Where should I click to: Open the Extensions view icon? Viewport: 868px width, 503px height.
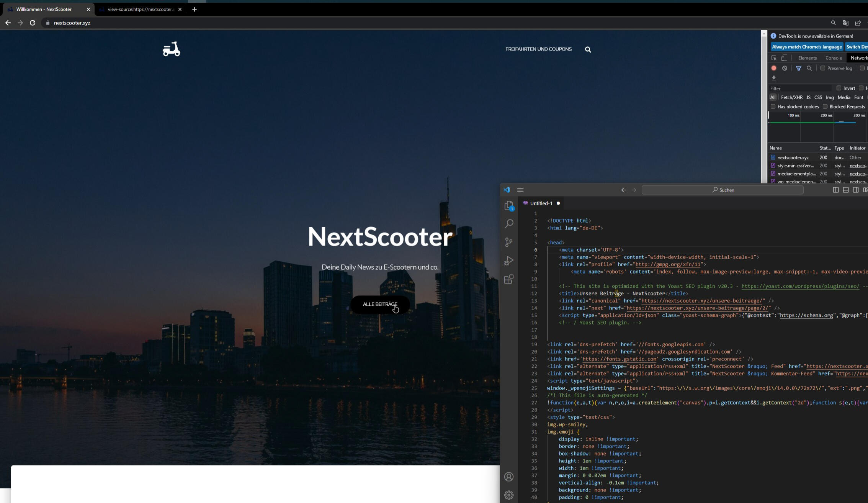508,279
